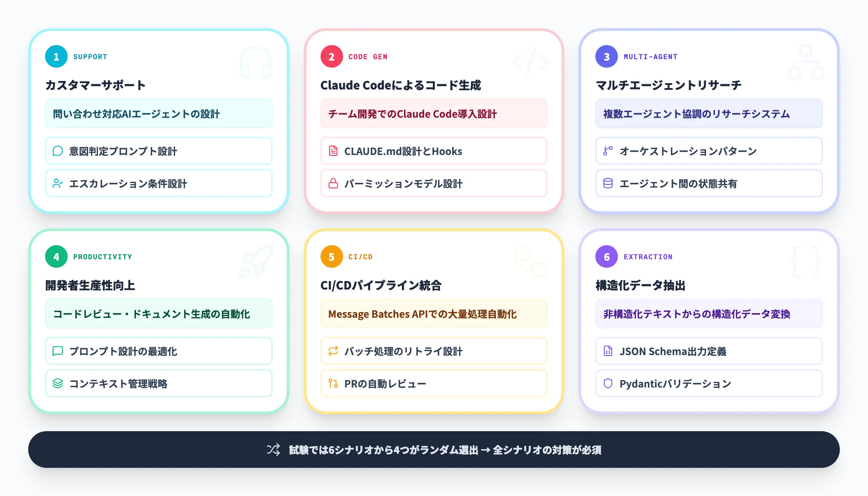
Task: Open the PRの自動レビュー item
Action: (x=434, y=384)
